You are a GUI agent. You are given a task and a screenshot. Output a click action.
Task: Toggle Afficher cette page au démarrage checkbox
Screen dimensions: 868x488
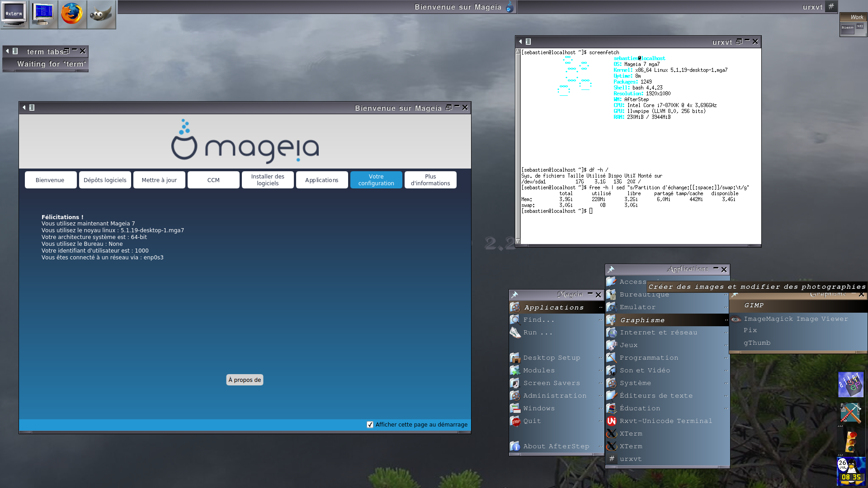pos(370,425)
